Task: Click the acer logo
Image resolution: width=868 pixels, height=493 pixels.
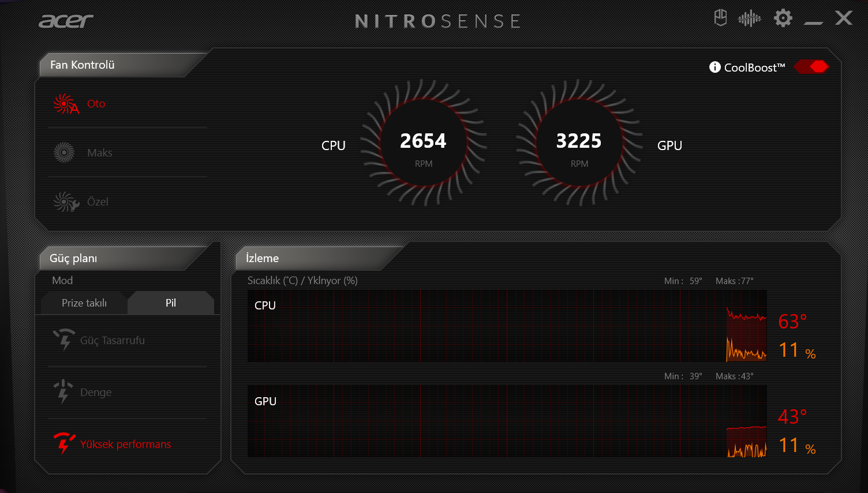Action: coord(66,21)
